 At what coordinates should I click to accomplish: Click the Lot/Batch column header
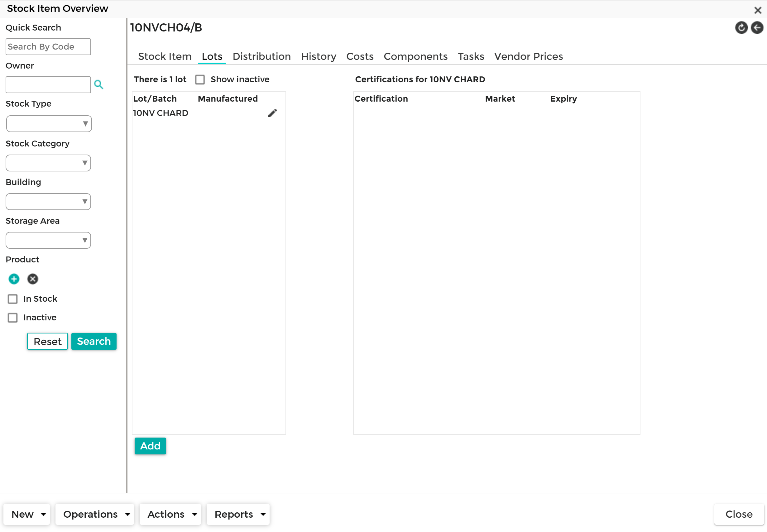pos(155,99)
